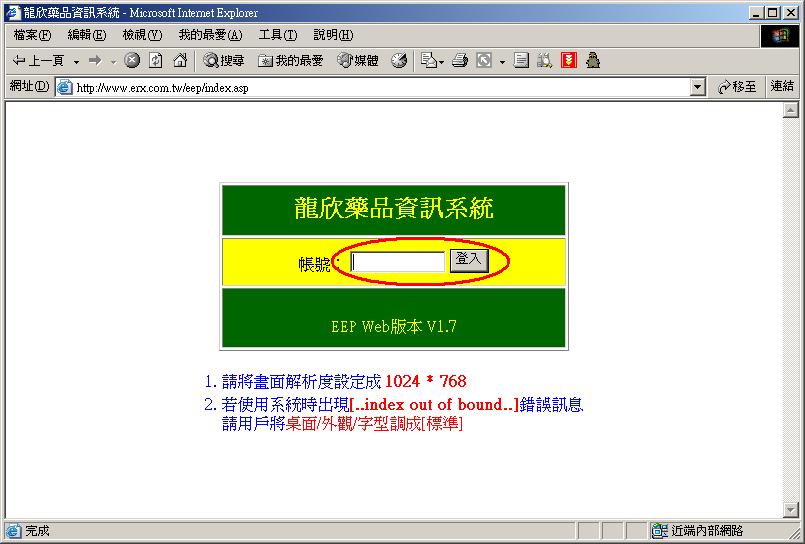This screenshot has height=544, width=805.
Task: Expand the address bar dropdown arrow
Action: point(697,88)
